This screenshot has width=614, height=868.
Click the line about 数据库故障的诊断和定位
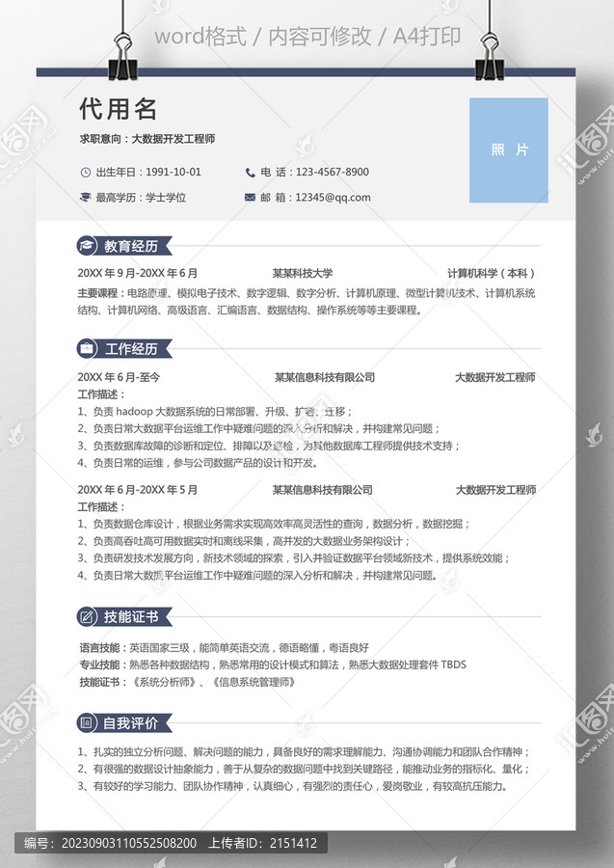click(269, 446)
